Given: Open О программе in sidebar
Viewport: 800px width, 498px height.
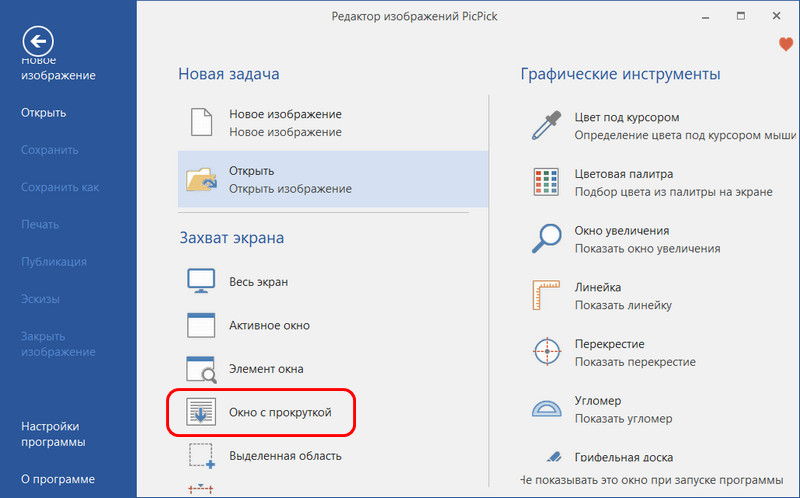Looking at the screenshot, I should (58, 479).
